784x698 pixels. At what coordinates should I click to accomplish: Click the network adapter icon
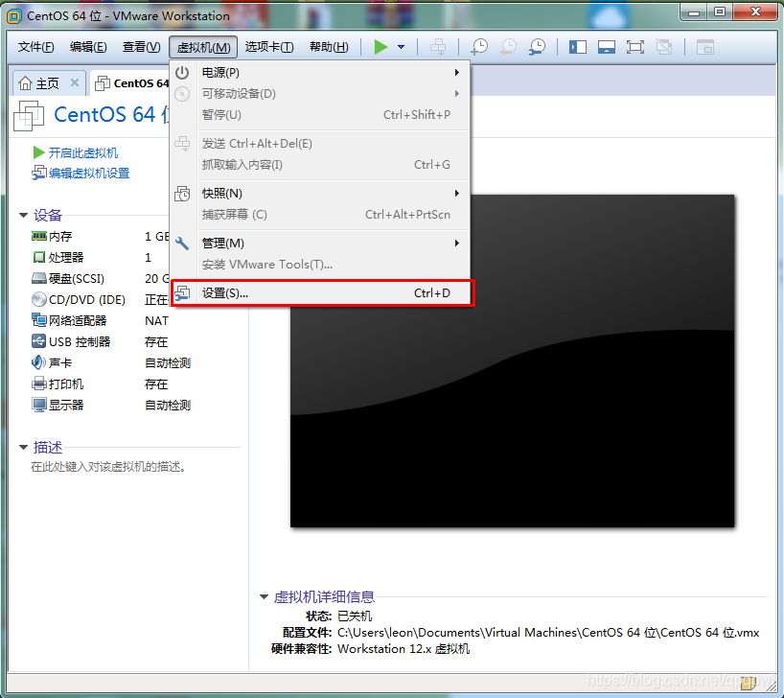coord(39,320)
